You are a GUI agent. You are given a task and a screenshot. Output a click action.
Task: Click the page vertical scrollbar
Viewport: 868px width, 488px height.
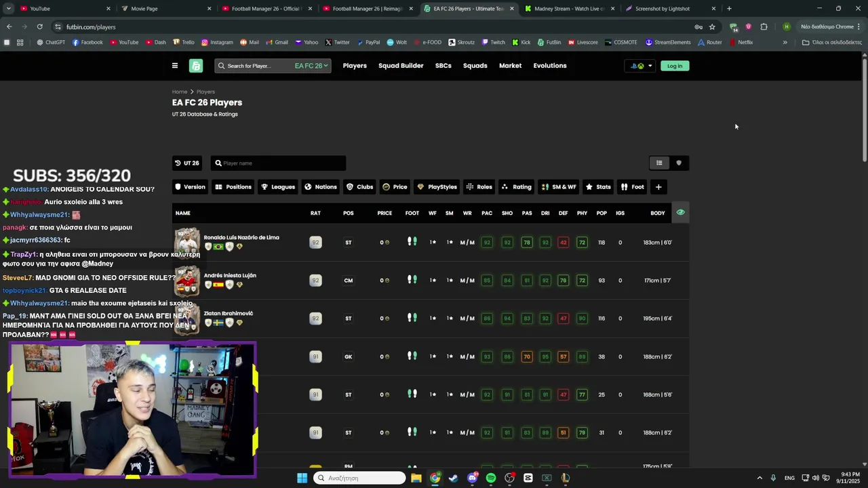click(x=864, y=108)
